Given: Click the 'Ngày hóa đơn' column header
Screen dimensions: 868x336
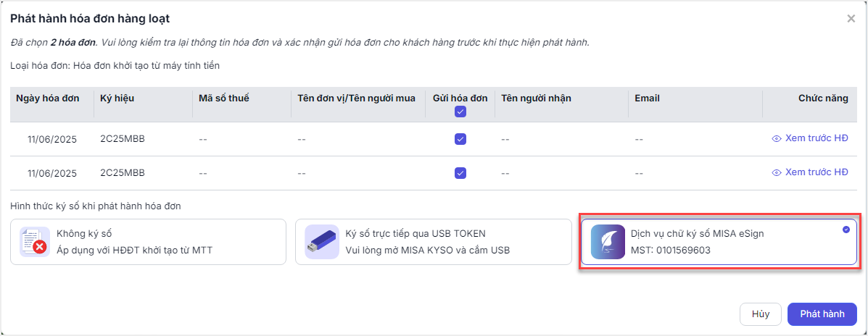Looking at the screenshot, I should 48,98.
